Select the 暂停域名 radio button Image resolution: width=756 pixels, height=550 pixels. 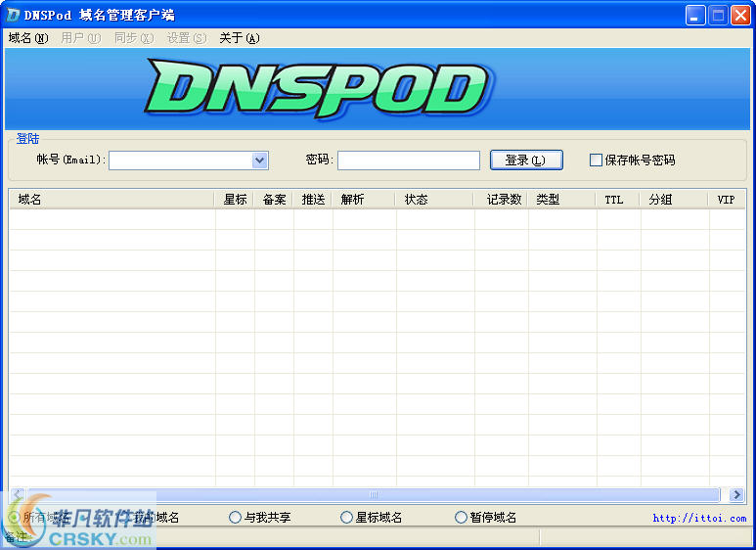[461, 517]
